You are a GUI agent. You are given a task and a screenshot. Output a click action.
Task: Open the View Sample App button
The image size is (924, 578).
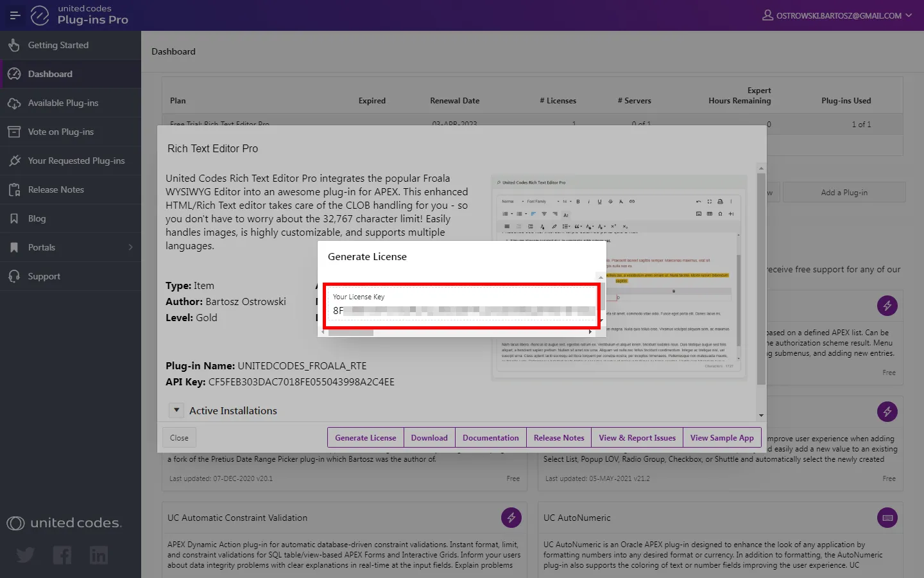pos(722,438)
